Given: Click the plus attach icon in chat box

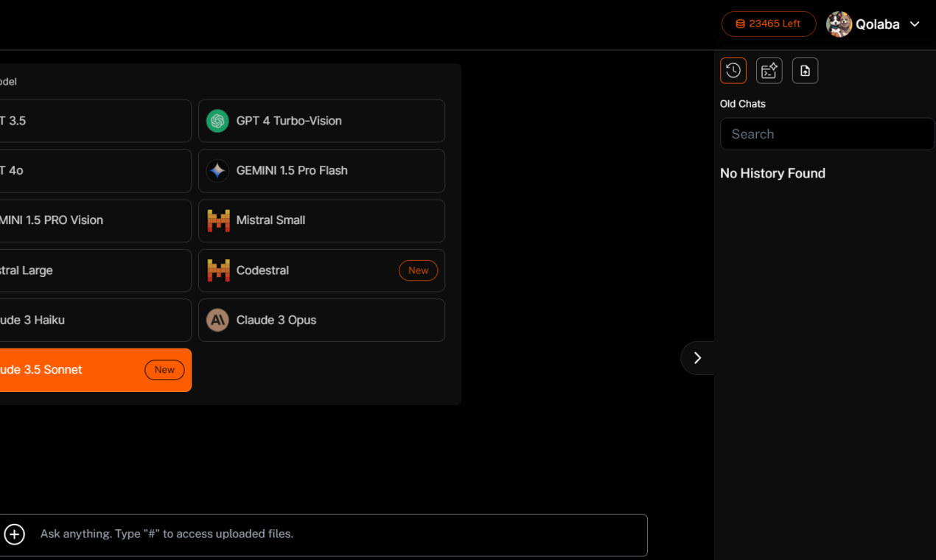Looking at the screenshot, I should (x=15, y=534).
